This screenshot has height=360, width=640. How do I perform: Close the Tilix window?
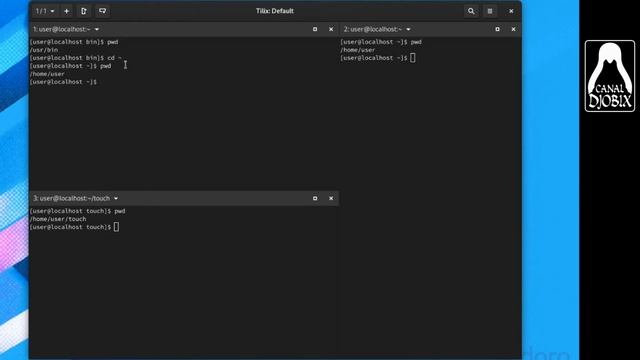point(511,11)
